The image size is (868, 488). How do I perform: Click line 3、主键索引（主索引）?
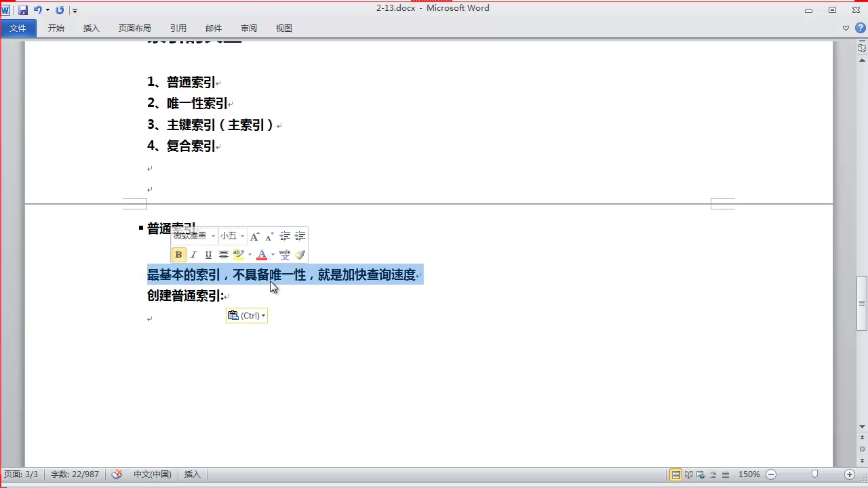coord(212,125)
